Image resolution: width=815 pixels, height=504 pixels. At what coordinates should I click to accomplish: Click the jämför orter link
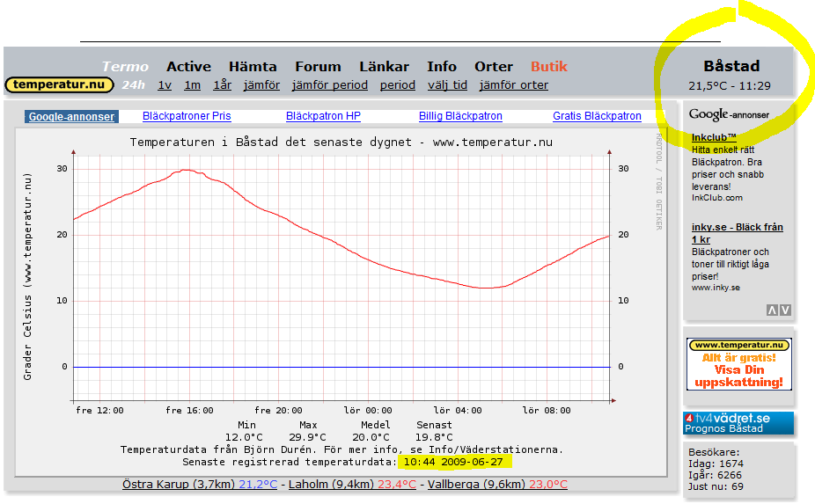513,85
